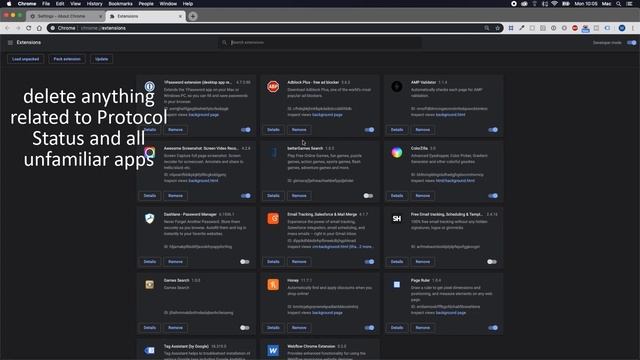Open Details for Adblock Plus
This screenshot has height=360, width=640.
[x=273, y=130]
